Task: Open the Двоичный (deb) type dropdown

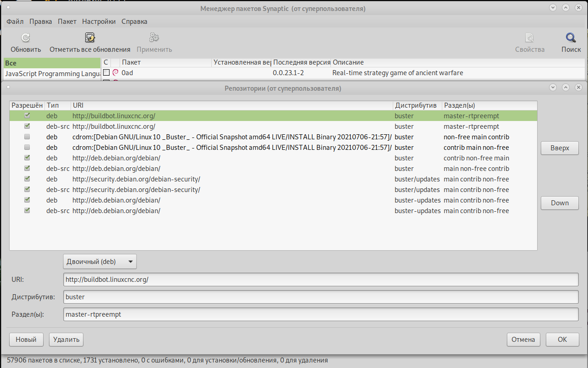Action: tap(100, 262)
